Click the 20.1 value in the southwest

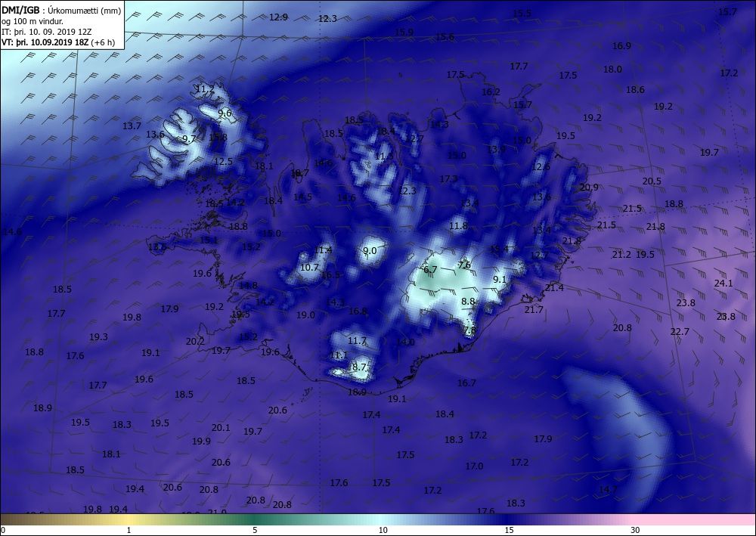(221, 427)
